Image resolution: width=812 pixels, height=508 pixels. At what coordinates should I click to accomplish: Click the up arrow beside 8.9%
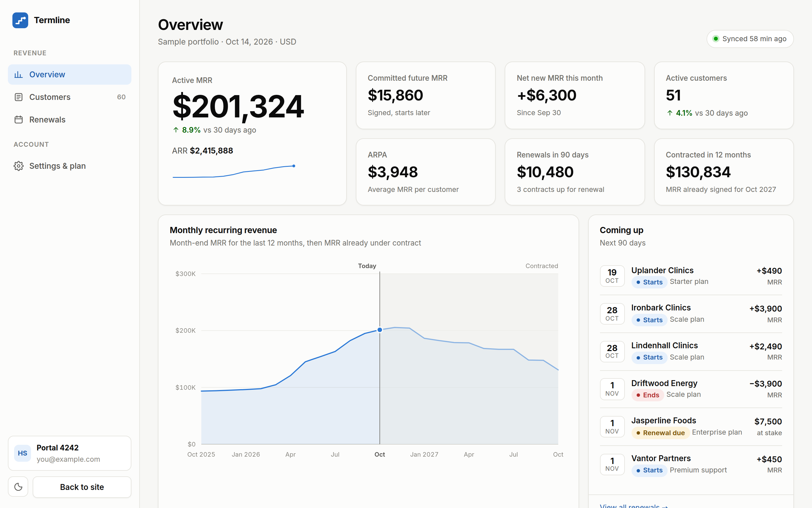[x=176, y=130]
